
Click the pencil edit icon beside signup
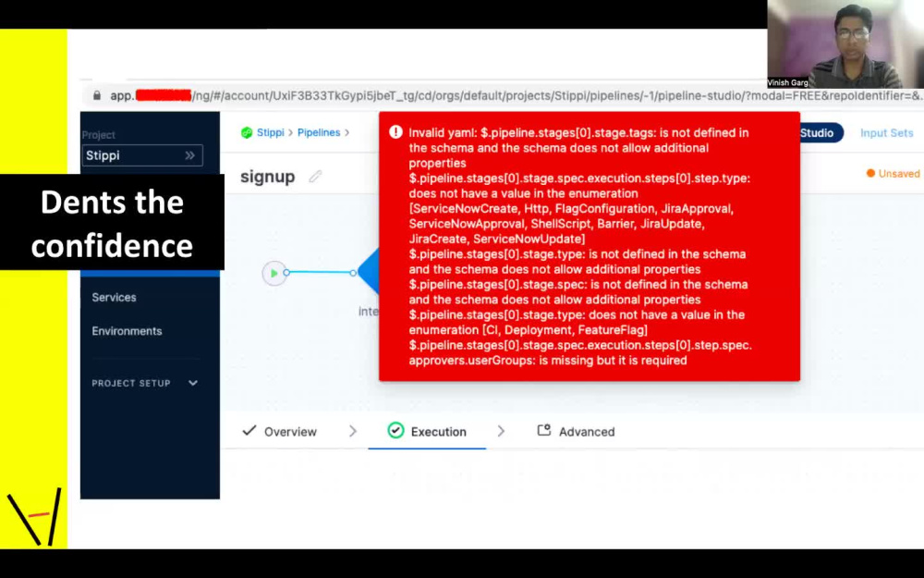pos(315,177)
